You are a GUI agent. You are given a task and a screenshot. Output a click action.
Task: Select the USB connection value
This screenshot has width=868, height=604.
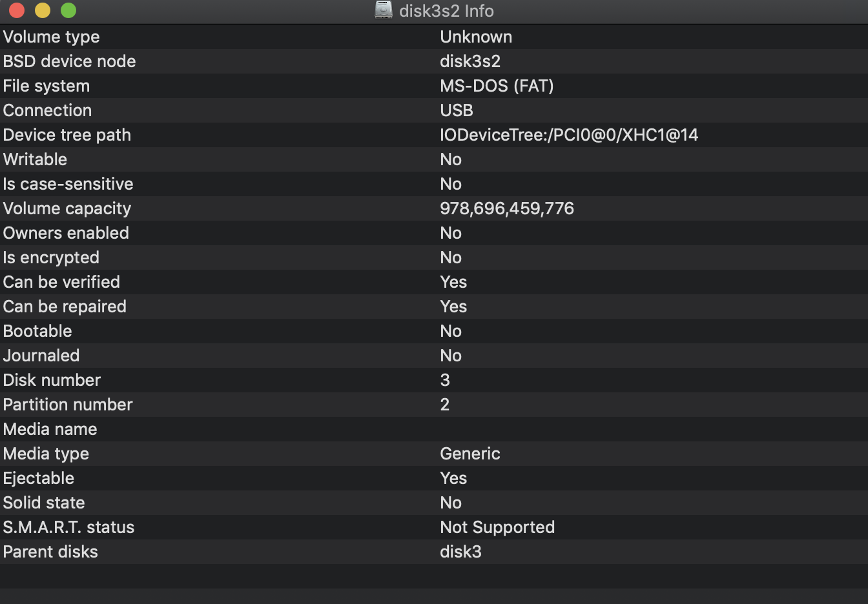(x=457, y=110)
